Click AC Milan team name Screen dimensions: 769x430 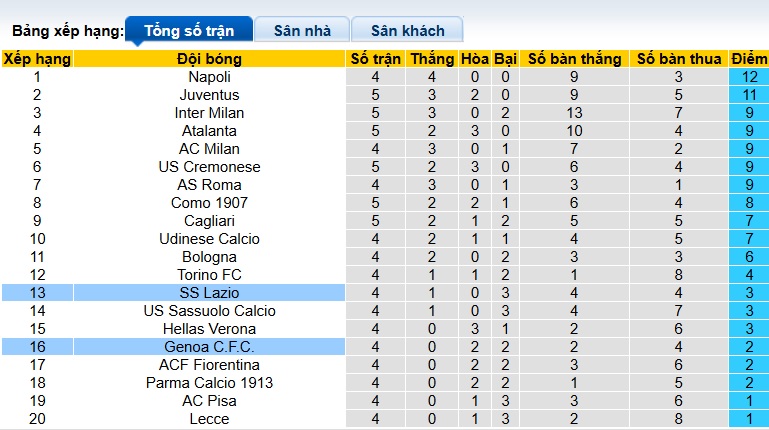coord(209,149)
